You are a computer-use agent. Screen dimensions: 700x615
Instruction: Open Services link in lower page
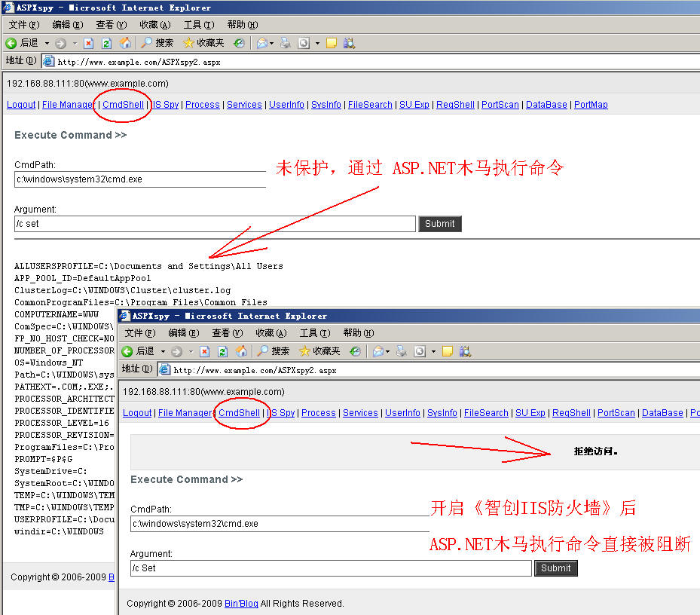coord(360,413)
